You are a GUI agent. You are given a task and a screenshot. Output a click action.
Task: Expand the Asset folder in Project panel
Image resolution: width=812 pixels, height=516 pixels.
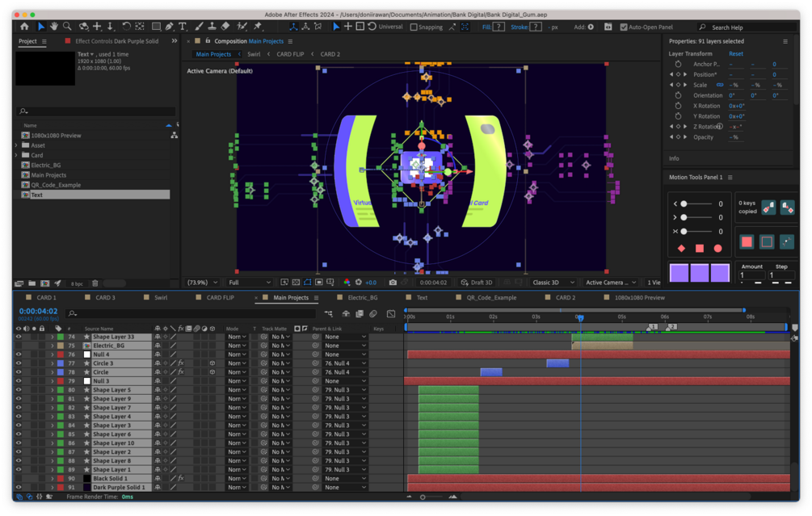(17, 145)
